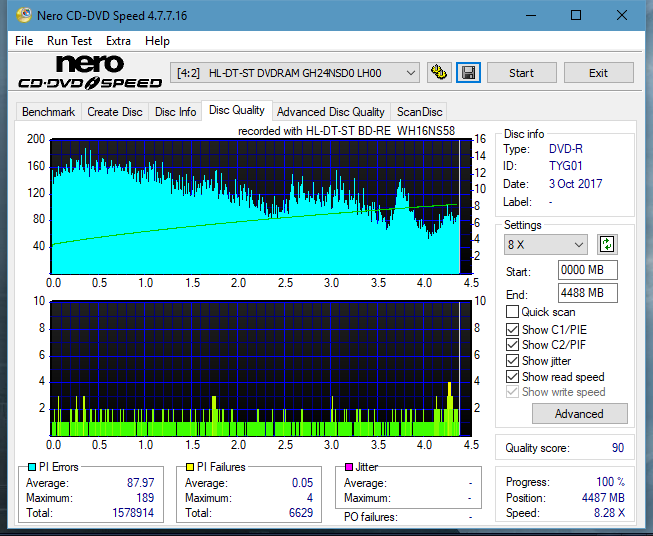
Task: Click the disc ID TYG01 text
Action: coord(566,166)
